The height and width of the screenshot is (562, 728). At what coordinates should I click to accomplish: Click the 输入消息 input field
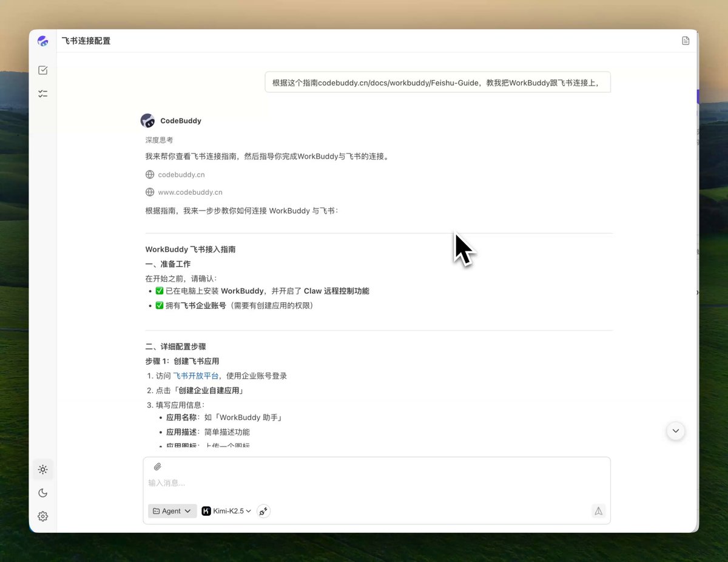click(x=377, y=483)
